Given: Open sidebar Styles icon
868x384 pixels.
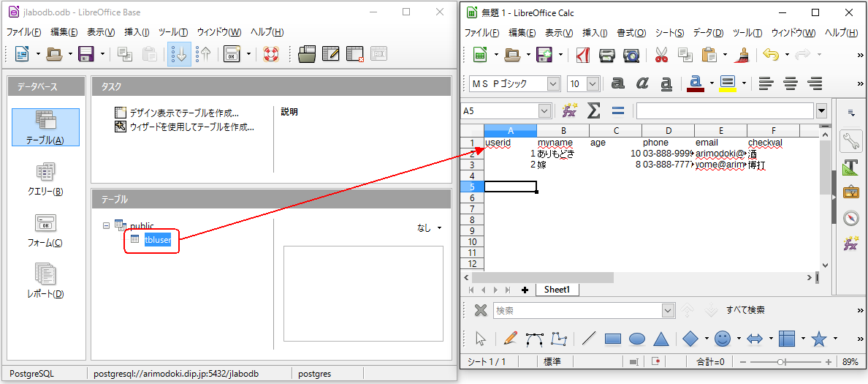Looking at the screenshot, I should pos(850,167).
